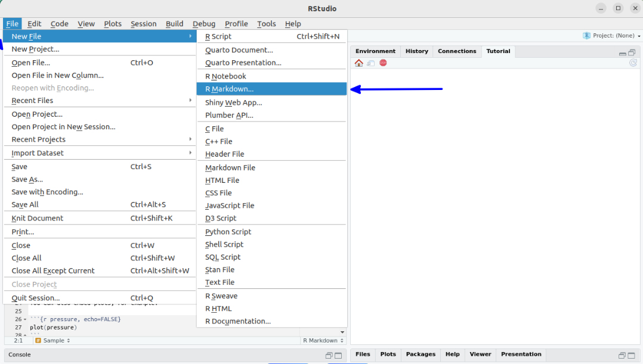Refresh the Tutorial pane

tap(633, 63)
